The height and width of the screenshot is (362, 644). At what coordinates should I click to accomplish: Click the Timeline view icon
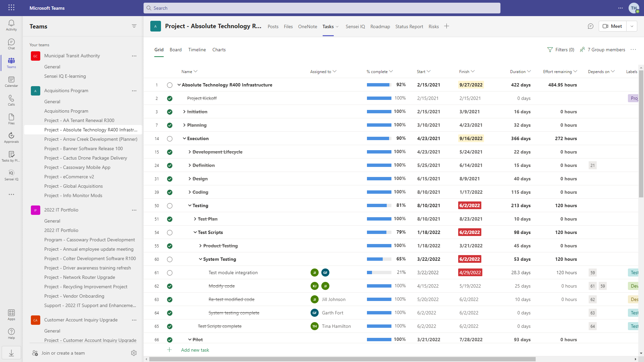197,50
